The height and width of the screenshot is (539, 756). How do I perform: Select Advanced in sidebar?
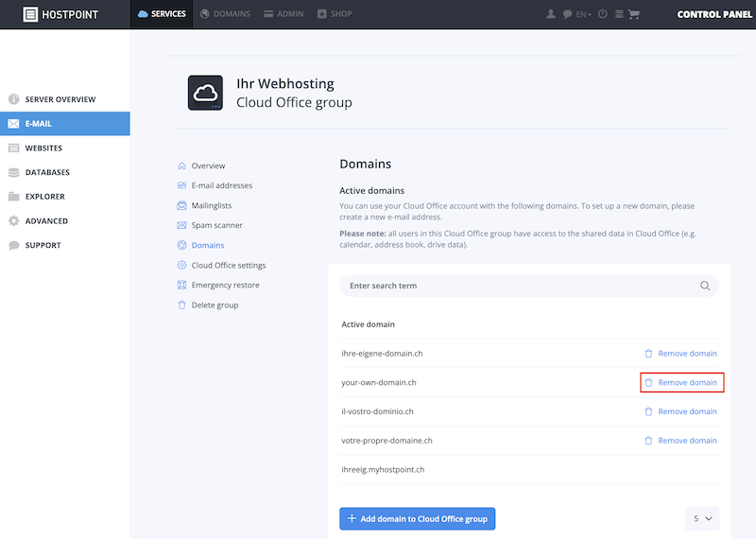(x=65, y=221)
